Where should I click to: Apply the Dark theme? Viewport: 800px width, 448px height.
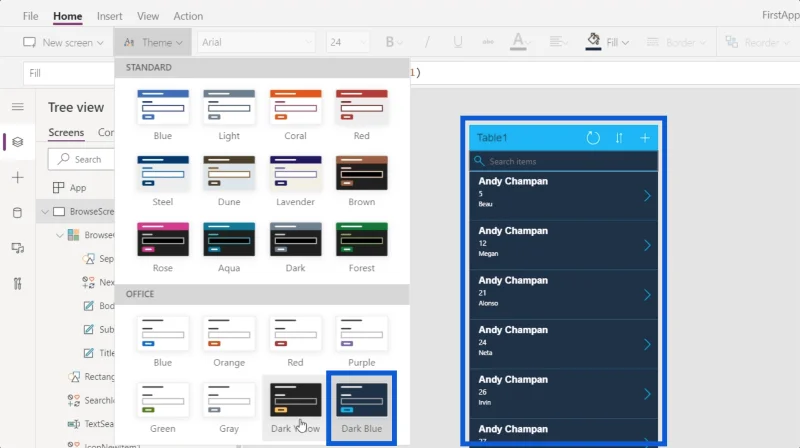[295, 247]
